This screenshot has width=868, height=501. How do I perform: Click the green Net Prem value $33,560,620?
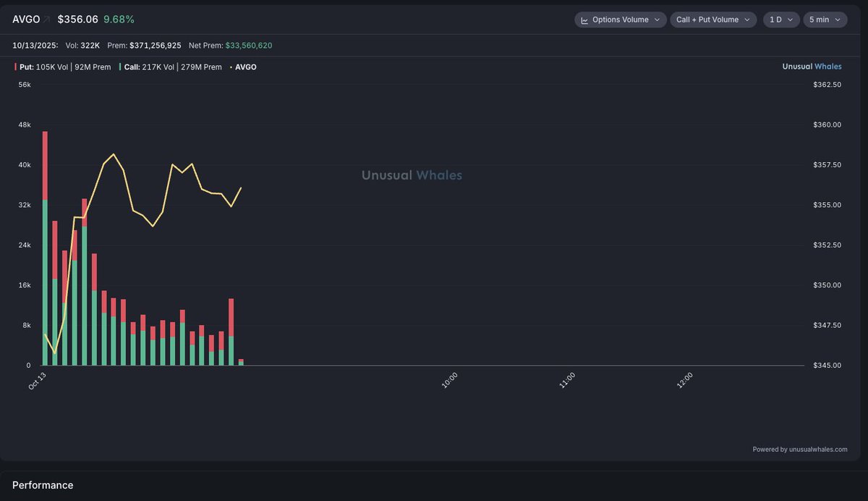tap(249, 46)
